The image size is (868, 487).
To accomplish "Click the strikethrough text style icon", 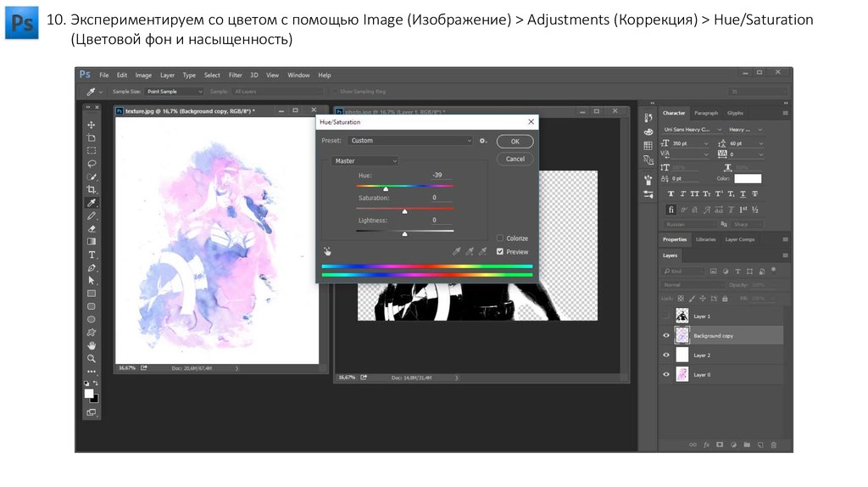I will click(x=754, y=194).
